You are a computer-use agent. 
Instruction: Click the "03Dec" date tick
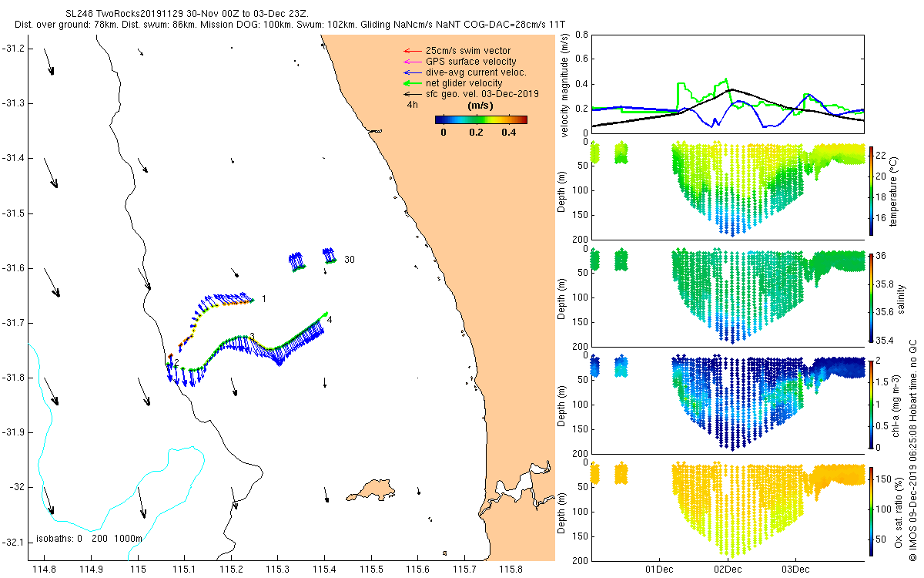(795, 570)
